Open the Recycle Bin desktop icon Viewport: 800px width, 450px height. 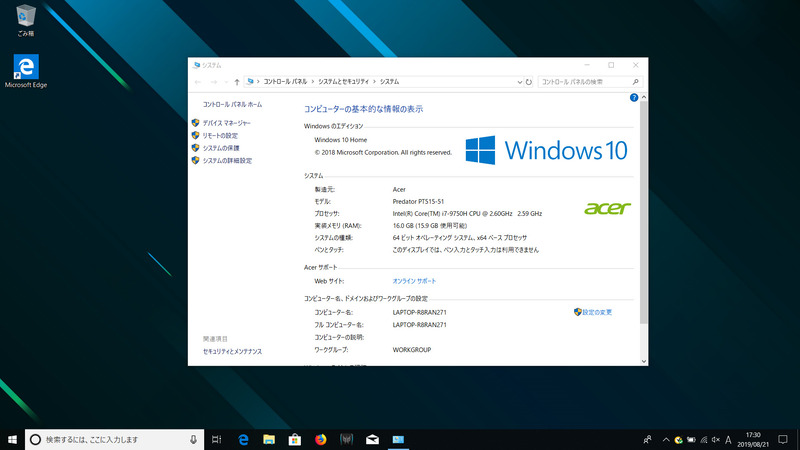click(x=26, y=20)
